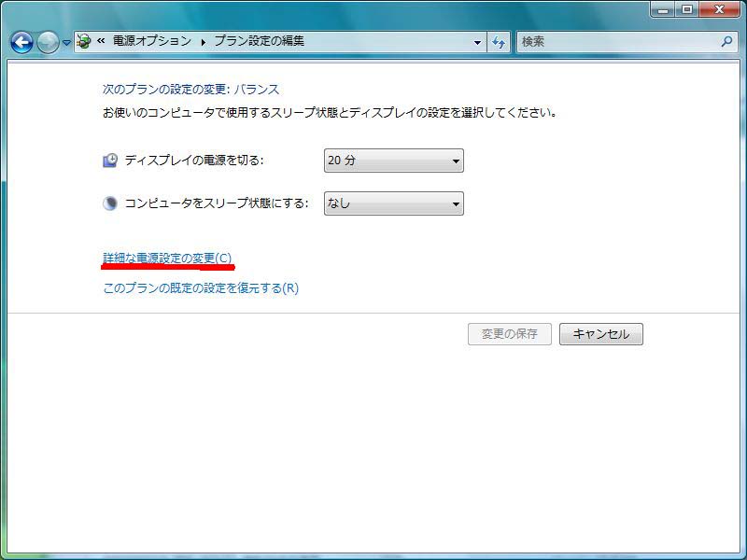
Task: Minimize the window
Action: [x=664, y=9]
